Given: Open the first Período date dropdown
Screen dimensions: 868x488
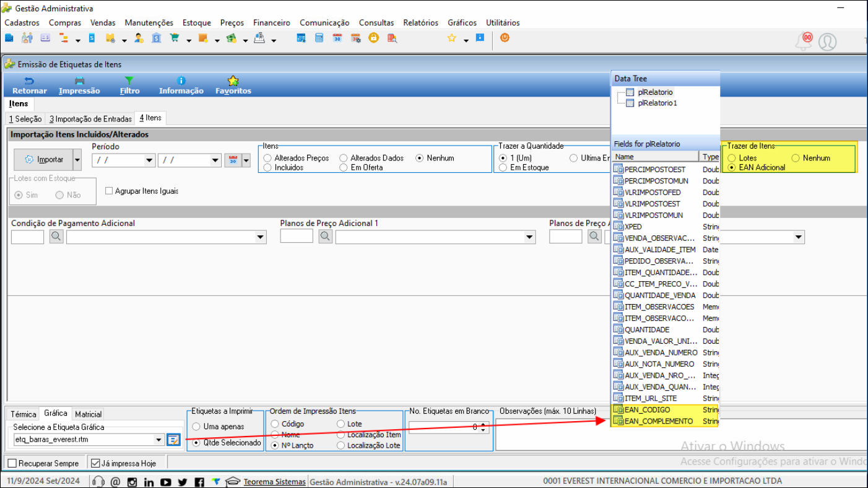Looking at the screenshot, I should click(149, 160).
